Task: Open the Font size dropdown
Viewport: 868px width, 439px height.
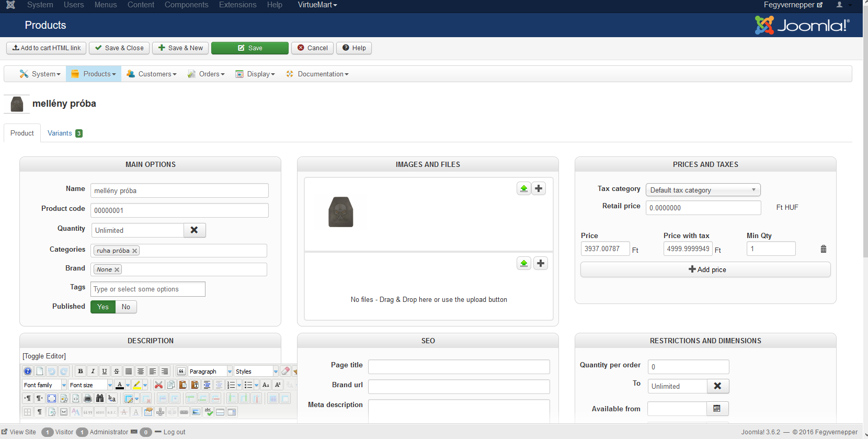Action: [x=91, y=385]
